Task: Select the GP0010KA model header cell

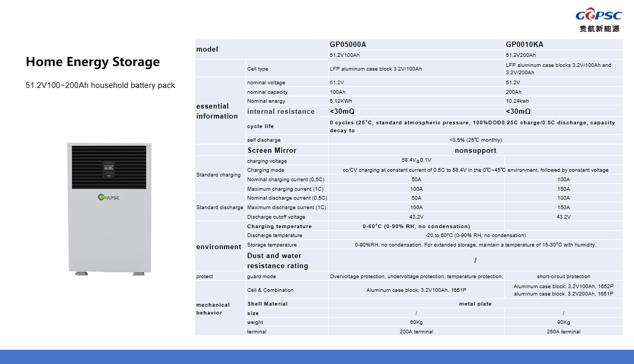Action: click(x=524, y=45)
